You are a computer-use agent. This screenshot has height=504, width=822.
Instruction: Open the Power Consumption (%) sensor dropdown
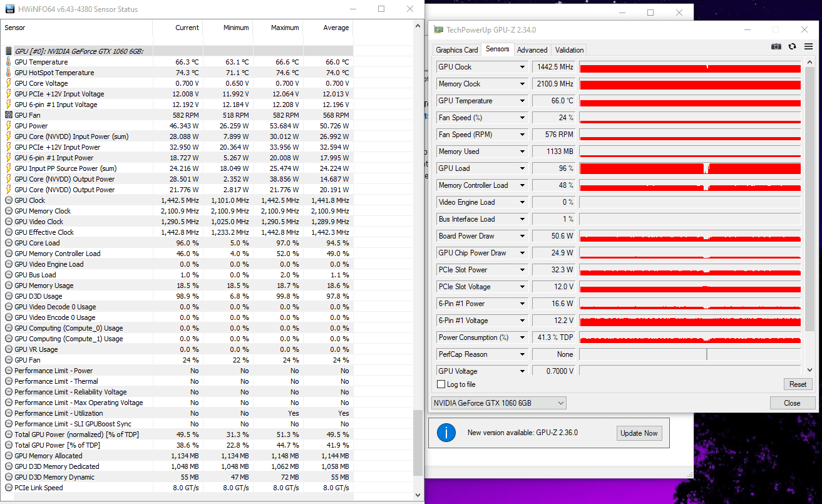(522, 337)
